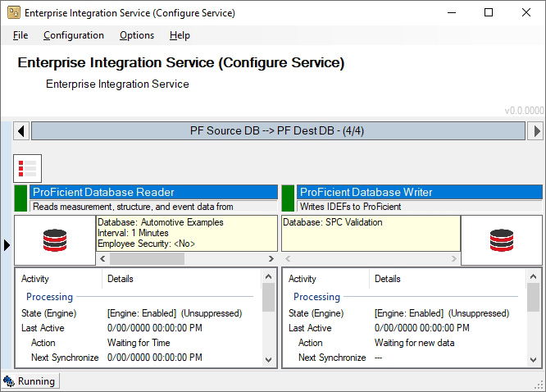Open the Configuration menu

click(74, 35)
